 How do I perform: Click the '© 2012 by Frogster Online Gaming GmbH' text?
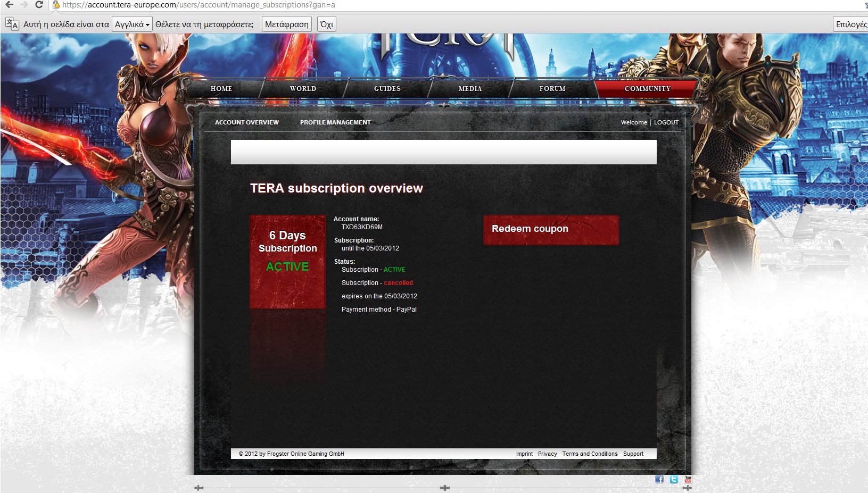click(x=291, y=454)
